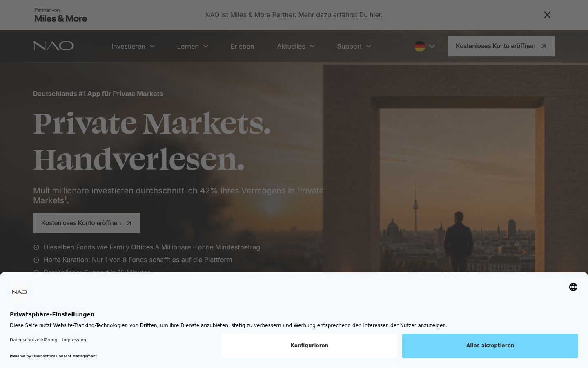Expand the Aktuelles menu
The image size is (588, 368).
pyautogui.click(x=296, y=46)
